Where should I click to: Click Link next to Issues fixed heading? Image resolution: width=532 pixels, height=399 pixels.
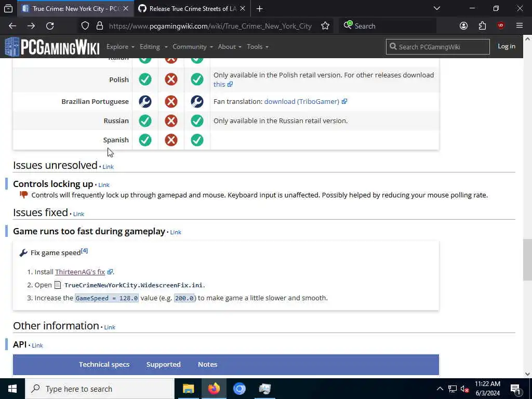[79, 214]
